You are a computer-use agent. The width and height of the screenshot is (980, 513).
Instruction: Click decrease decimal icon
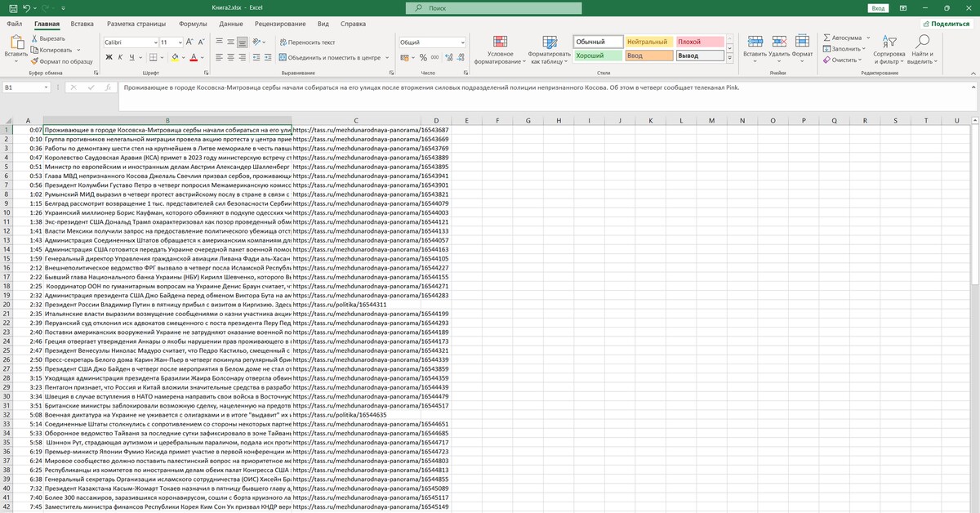pyautogui.click(x=461, y=57)
